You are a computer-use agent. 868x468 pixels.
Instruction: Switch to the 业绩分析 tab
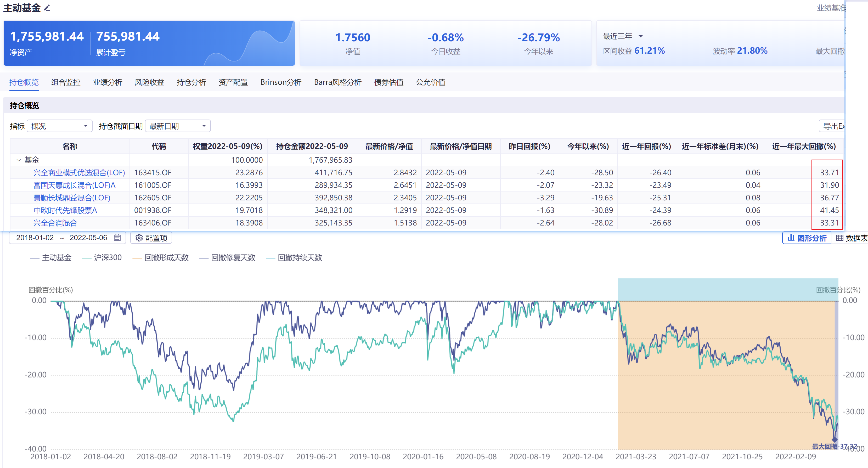click(108, 82)
